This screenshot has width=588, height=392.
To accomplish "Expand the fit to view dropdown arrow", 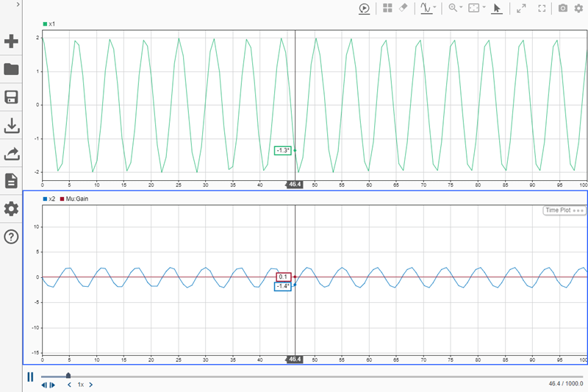I will click(x=484, y=7).
